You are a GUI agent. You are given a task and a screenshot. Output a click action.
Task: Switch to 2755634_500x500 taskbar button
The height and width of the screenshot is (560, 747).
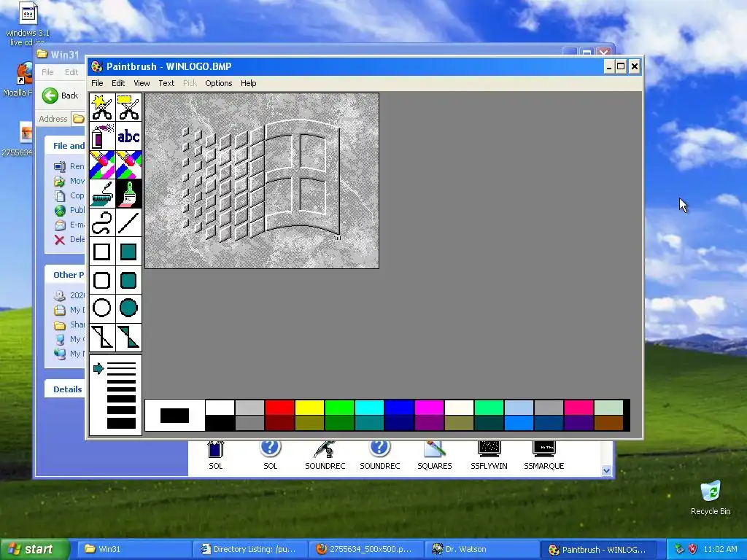pyautogui.click(x=366, y=550)
